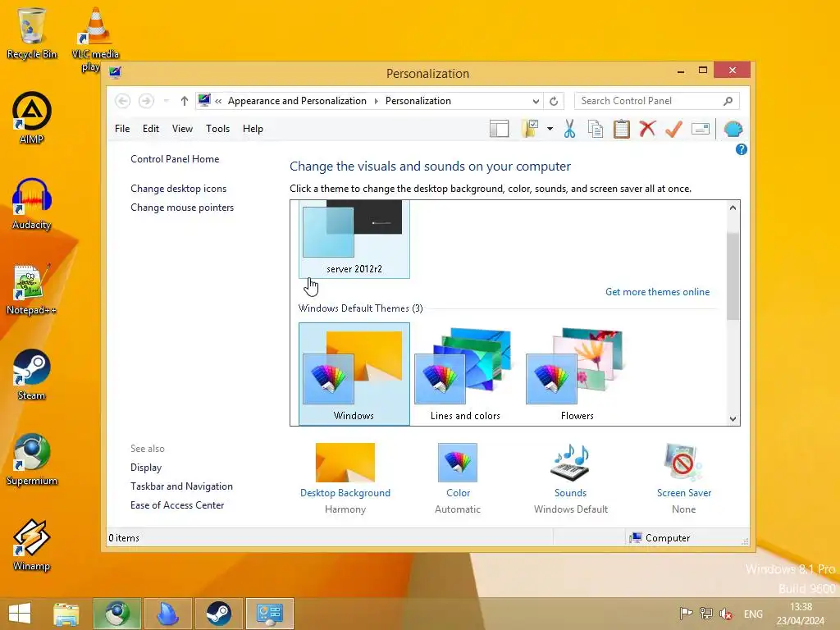The height and width of the screenshot is (630, 840).
Task: Select the Windows default theme
Action: click(x=354, y=374)
